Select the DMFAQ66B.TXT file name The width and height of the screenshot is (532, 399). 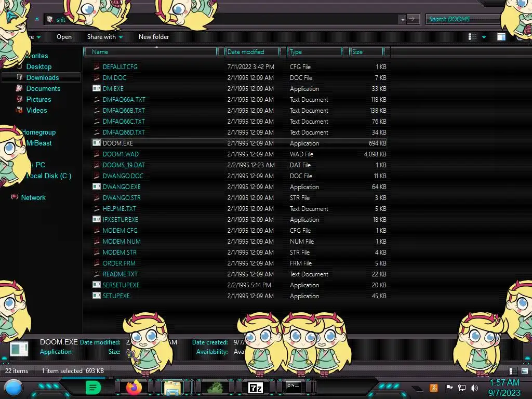pos(124,111)
